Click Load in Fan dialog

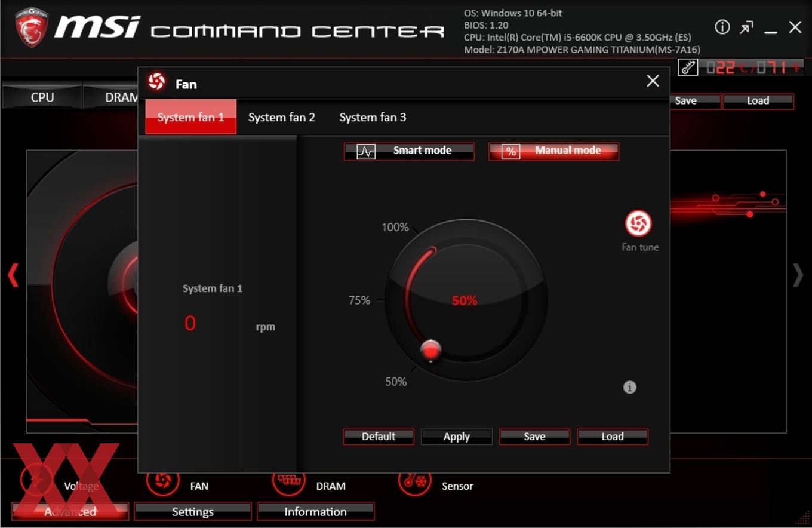pyautogui.click(x=613, y=437)
